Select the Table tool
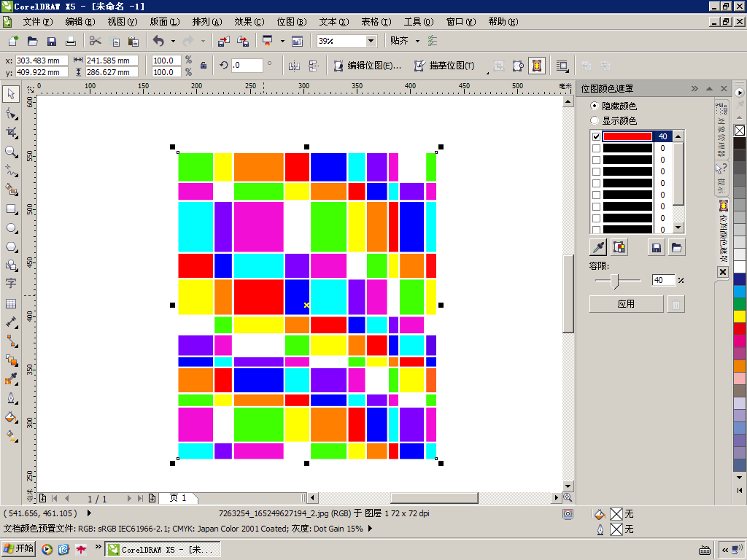 click(11, 303)
